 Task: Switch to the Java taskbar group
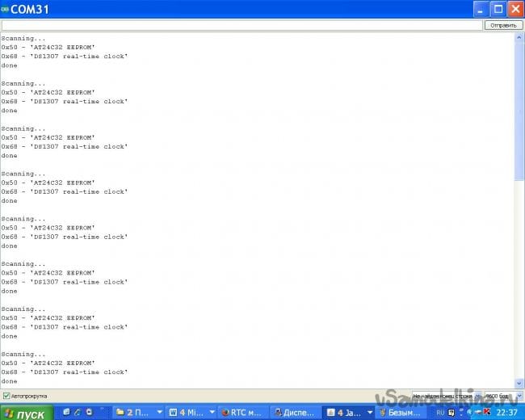(x=347, y=413)
